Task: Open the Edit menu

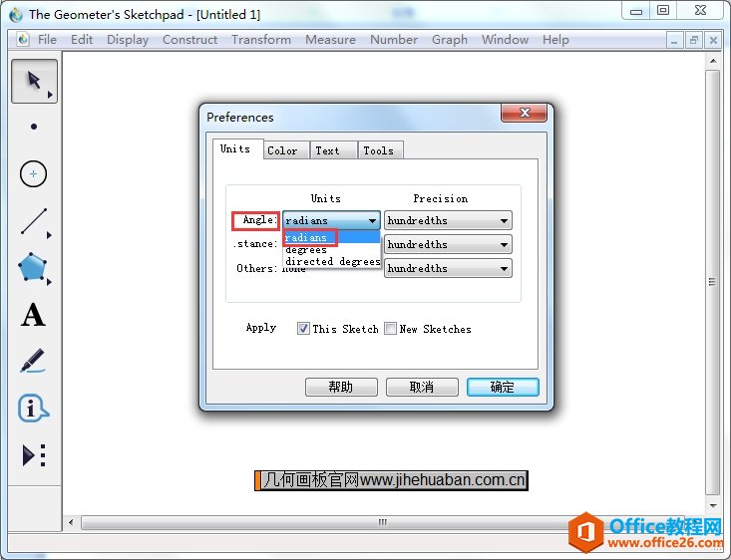Action: click(x=82, y=40)
